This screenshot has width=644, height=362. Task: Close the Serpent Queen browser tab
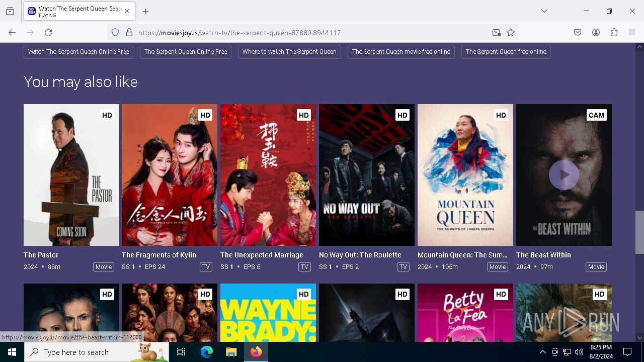[x=127, y=11]
